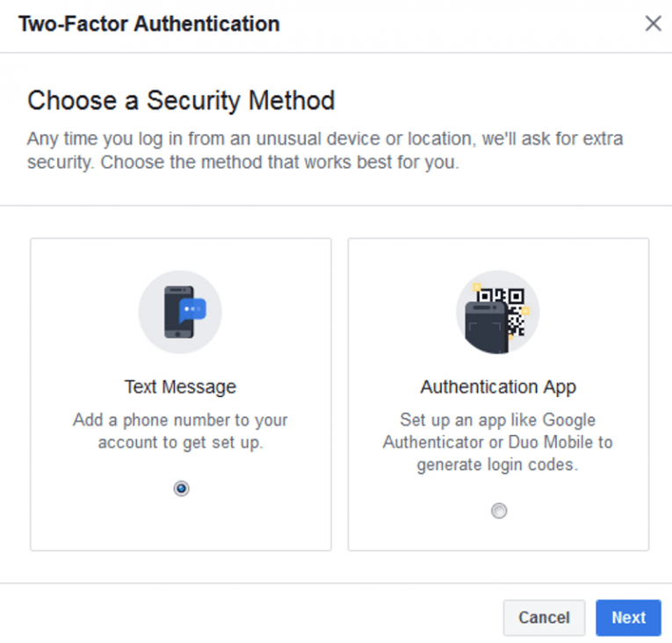Click the "Text Message" option label
The width and height of the screenshot is (672, 643).
pos(180,387)
